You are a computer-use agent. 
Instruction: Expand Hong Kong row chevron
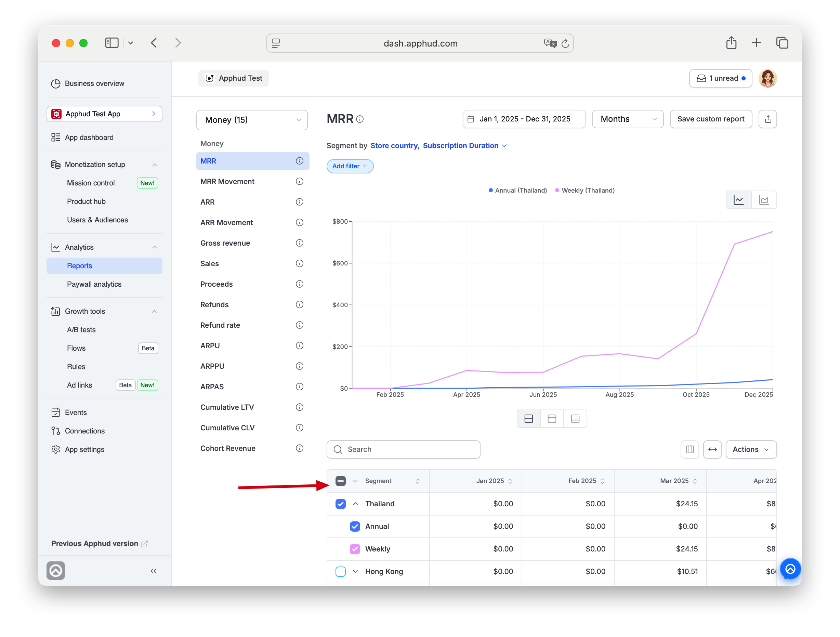coord(355,571)
